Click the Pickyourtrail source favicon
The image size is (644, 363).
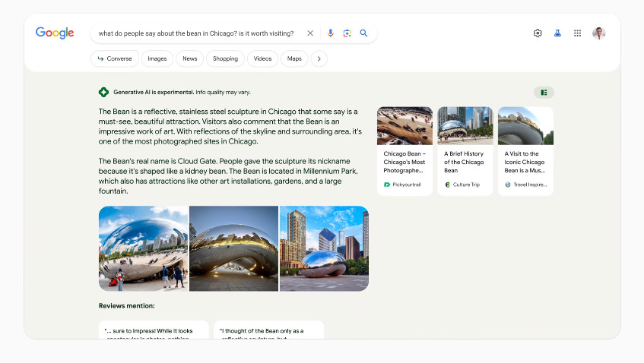click(386, 185)
